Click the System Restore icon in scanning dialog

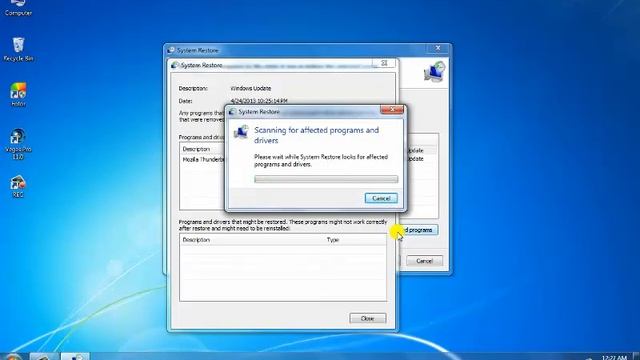coord(241,132)
